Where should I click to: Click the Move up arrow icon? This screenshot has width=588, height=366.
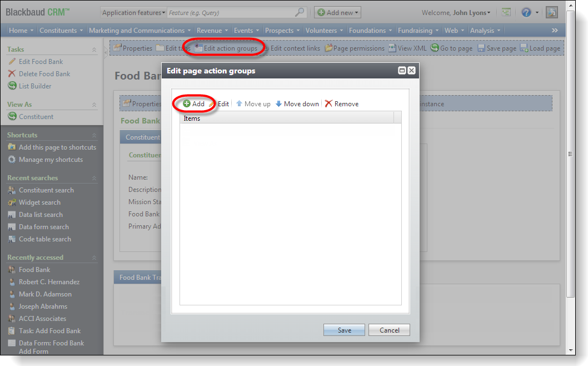[239, 103]
